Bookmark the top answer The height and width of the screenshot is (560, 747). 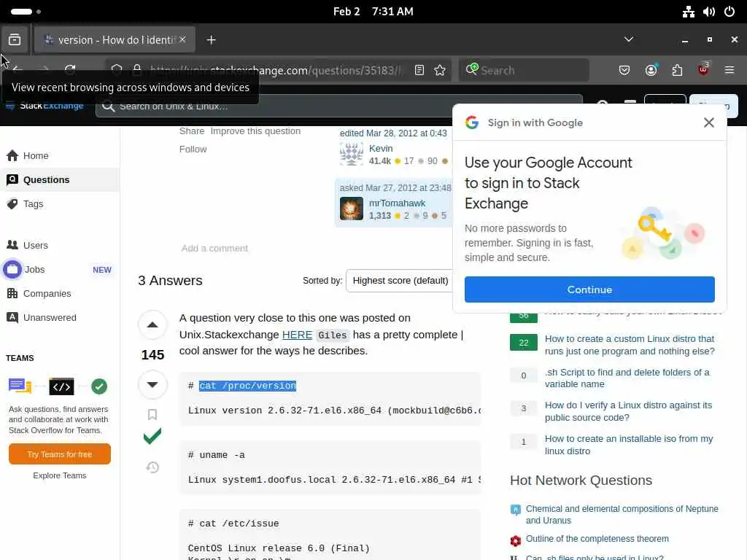pyautogui.click(x=152, y=414)
